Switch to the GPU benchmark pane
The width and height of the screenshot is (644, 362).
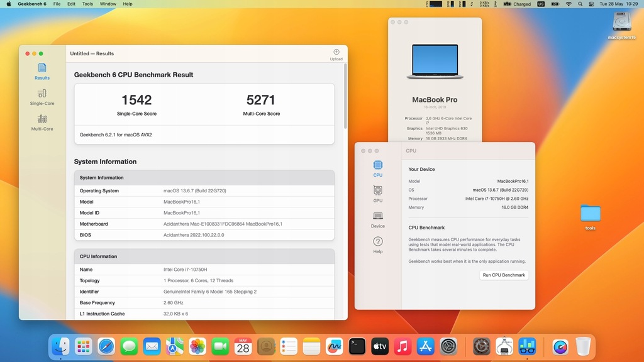(378, 193)
